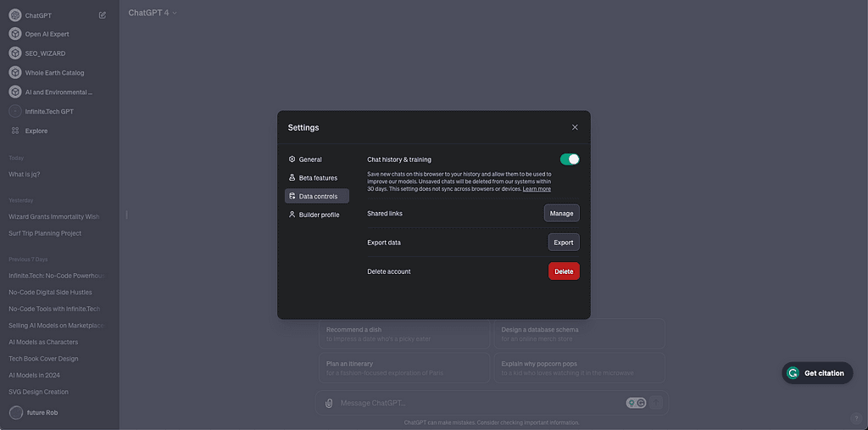Select the General settings tab
The height and width of the screenshot is (430, 868).
click(317, 159)
